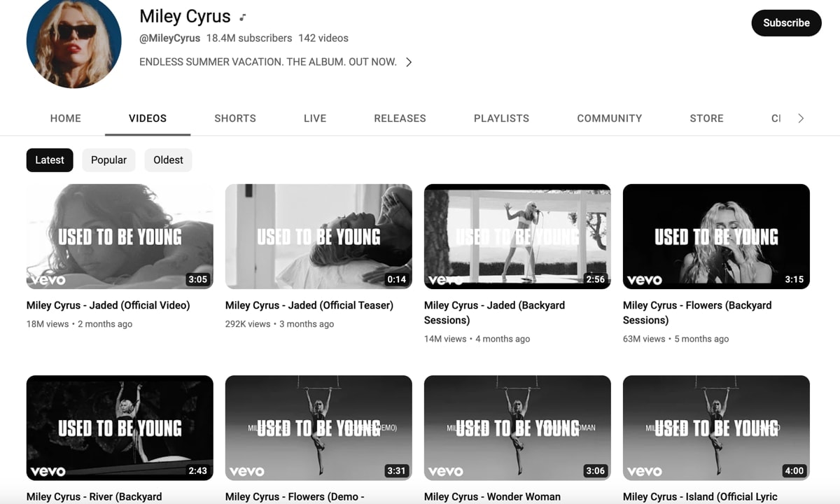Select the VIDEOS tab
This screenshot has height=504, width=840.
(x=148, y=118)
